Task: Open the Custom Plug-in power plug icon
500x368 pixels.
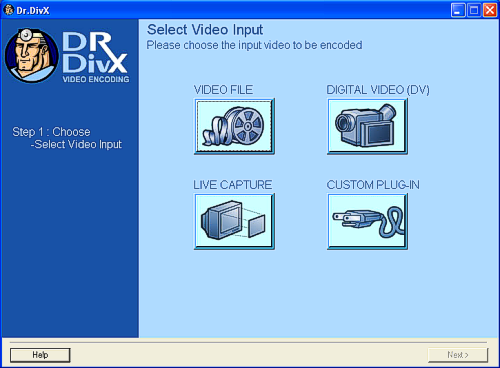Action: pos(367,221)
